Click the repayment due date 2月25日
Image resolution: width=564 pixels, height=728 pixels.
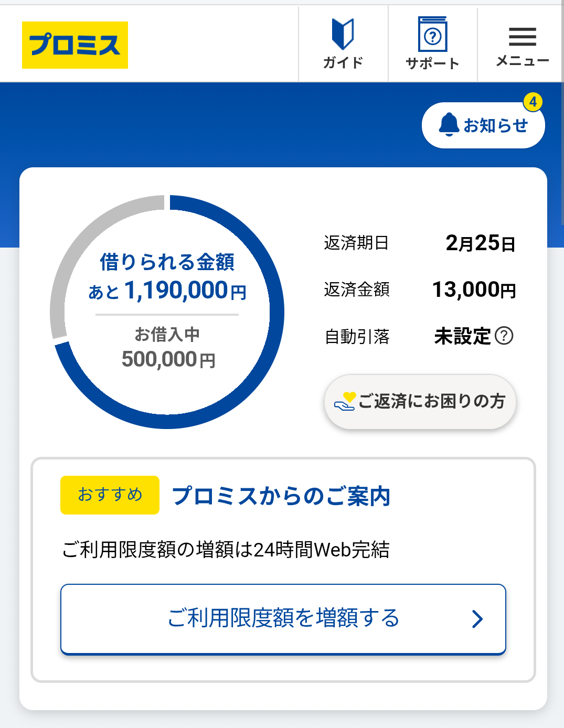(x=480, y=243)
